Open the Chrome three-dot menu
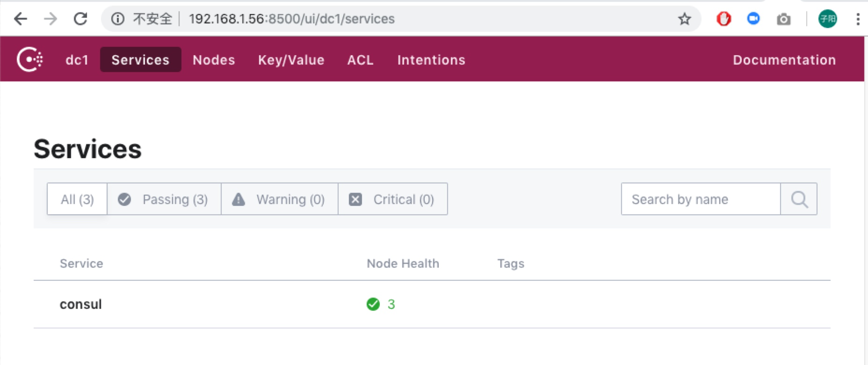Image resolution: width=868 pixels, height=365 pixels. [x=857, y=19]
